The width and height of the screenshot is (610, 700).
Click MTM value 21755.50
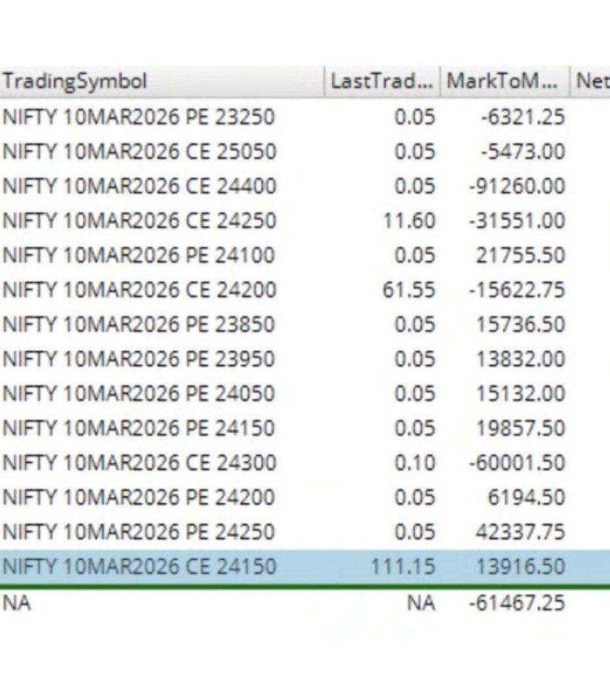[520, 255]
